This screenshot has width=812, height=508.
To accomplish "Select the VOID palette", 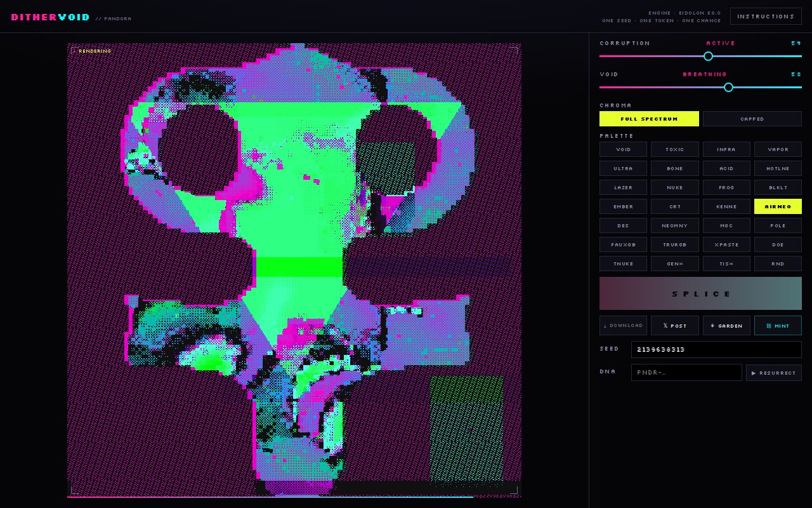I will coord(624,149).
